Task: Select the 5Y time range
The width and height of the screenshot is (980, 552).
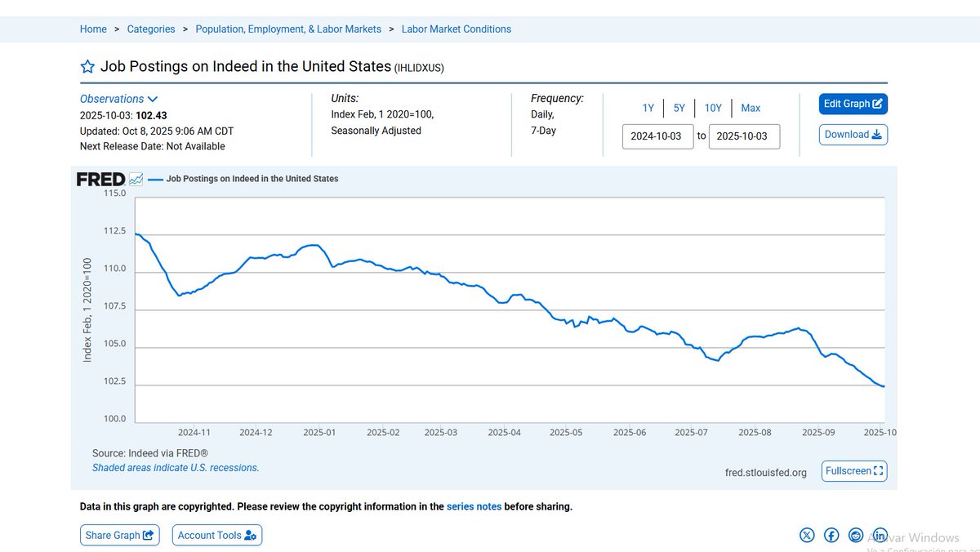Action: 679,108
